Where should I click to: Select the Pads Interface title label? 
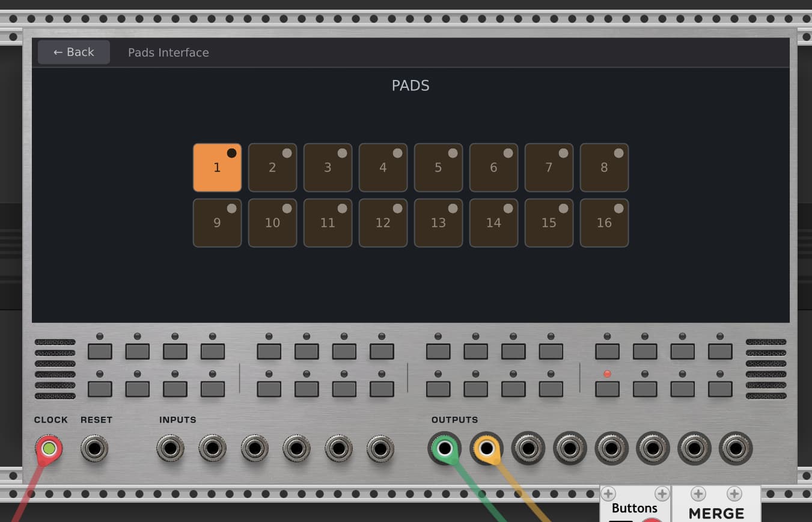[168, 53]
